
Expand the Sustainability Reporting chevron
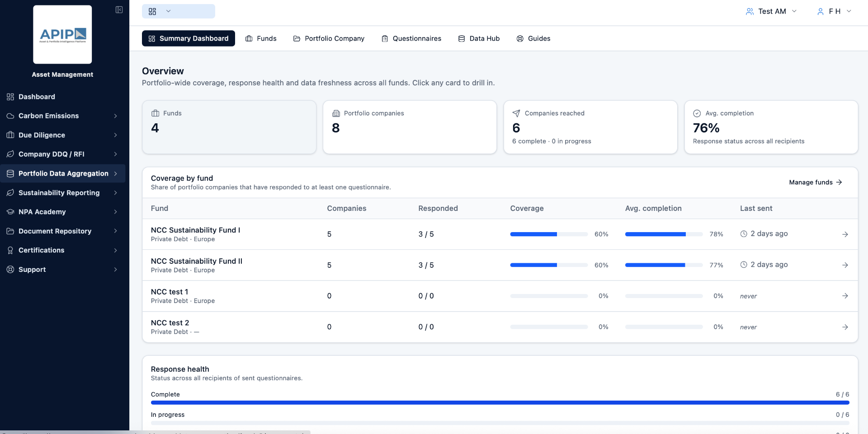116,193
